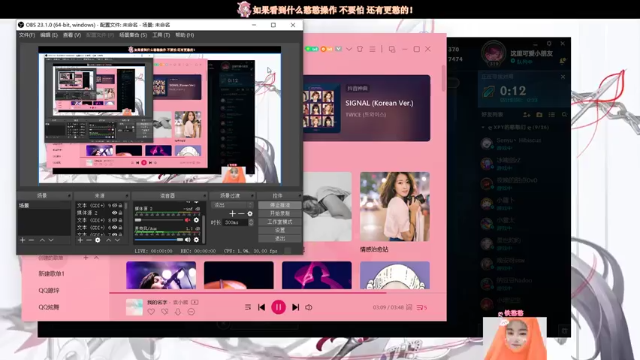The image size is (640, 360).
Task: Open the 新建歌单1 playlist in sidebar
Action: tap(51, 273)
